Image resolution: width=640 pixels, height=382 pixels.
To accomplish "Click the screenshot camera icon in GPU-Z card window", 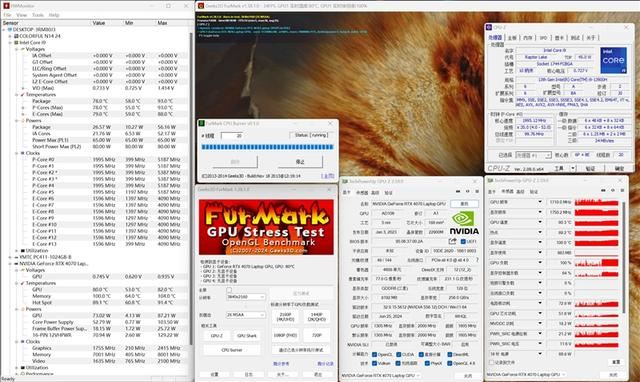I will coord(458,191).
